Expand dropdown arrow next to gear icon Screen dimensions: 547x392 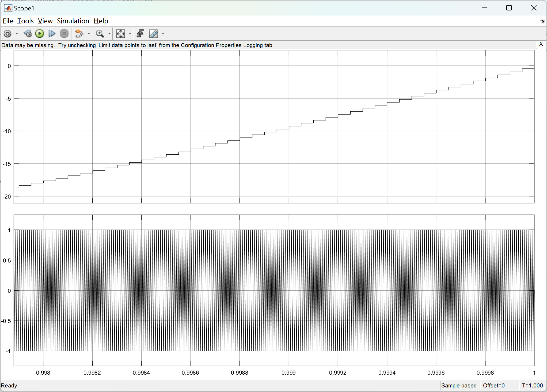coord(17,34)
